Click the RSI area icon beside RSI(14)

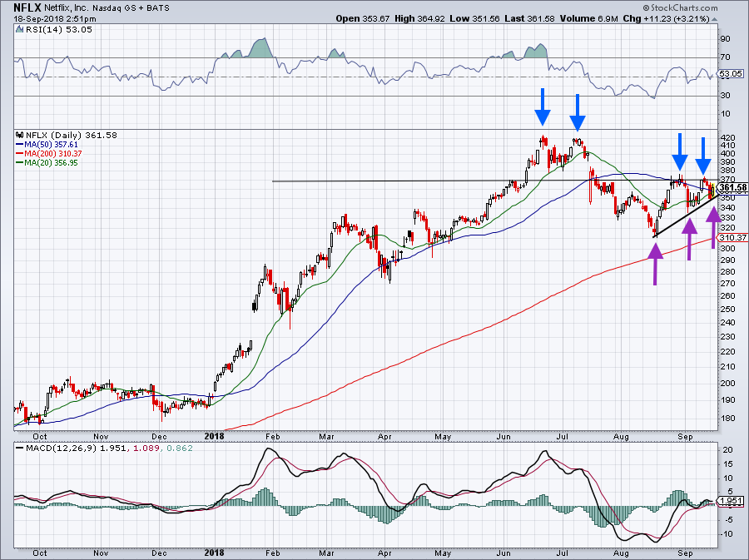click(x=20, y=30)
